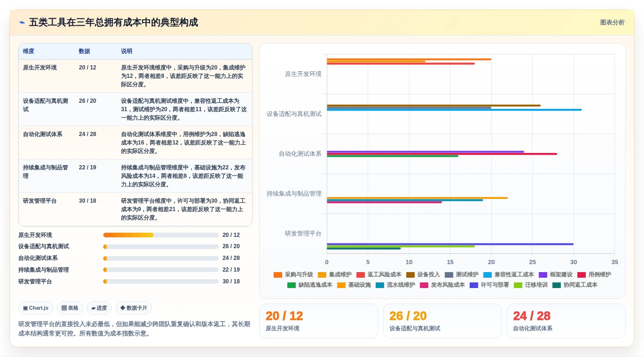The image size is (644, 357).
Task: Click 自动化测试体系 progress bar
Action: click(161, 258)
